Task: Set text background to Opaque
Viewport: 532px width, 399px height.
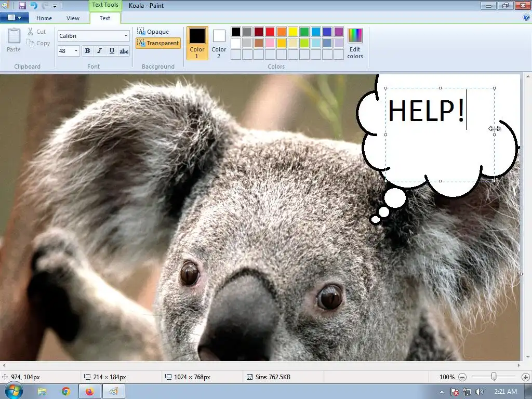Action: tap(153, 32)
